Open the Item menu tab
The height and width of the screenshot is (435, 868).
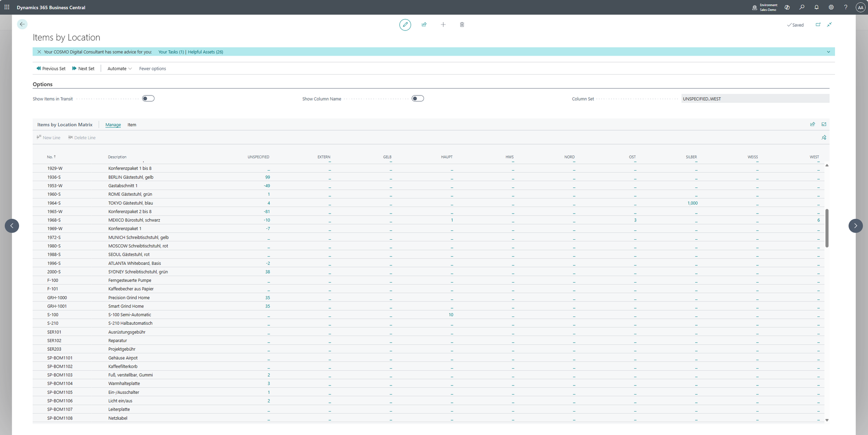[132, 125]
